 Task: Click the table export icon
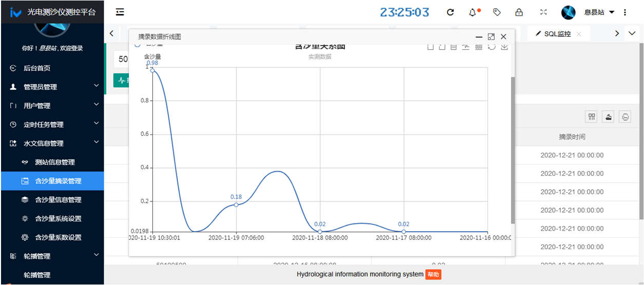pos(609,117)
